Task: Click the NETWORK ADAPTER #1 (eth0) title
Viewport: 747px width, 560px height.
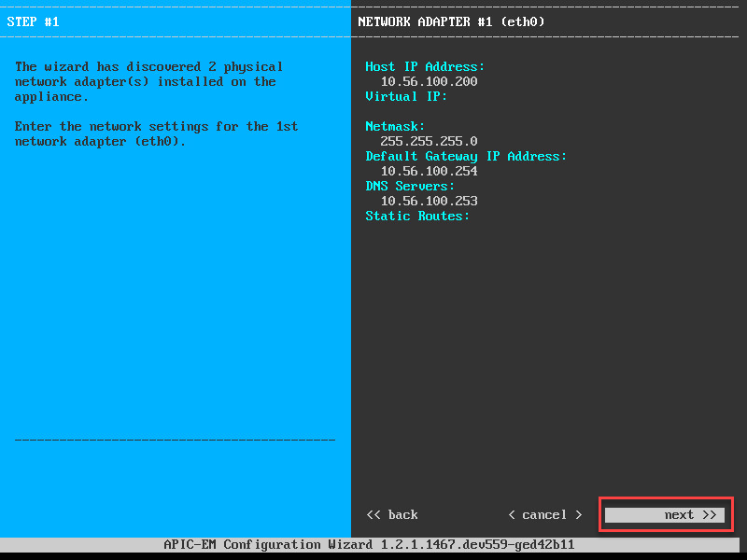Action: pos(451,21)
